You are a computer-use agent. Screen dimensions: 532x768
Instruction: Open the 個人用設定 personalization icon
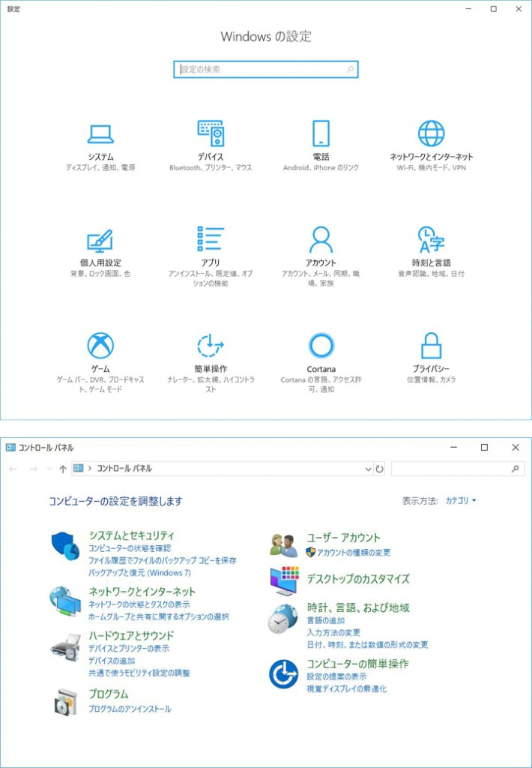[x=100, y=241]
